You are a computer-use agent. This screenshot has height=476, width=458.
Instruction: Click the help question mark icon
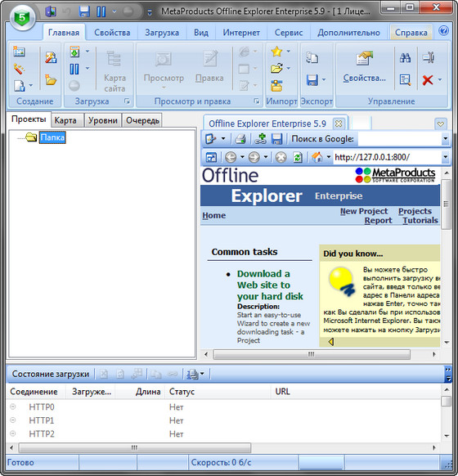point(443,31)
